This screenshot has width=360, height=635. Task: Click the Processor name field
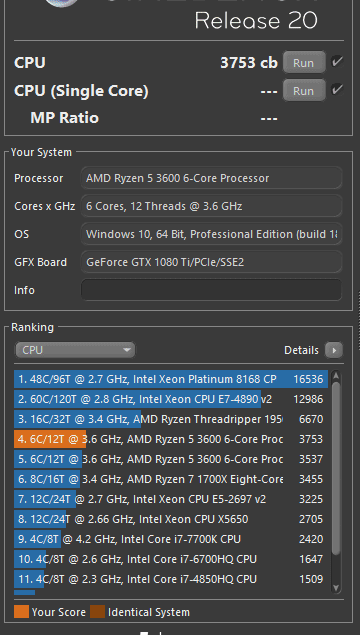tap(211, 178)
